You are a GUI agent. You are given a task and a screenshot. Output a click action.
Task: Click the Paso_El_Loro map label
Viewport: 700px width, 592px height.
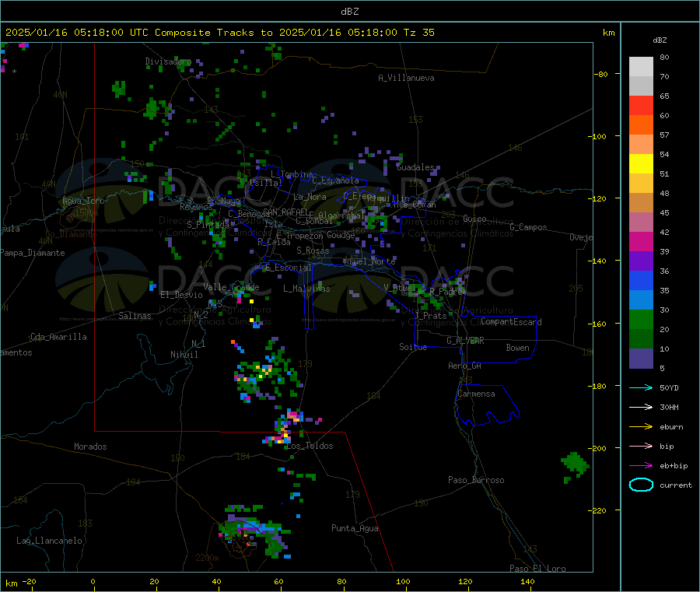(x=537, y=569)
